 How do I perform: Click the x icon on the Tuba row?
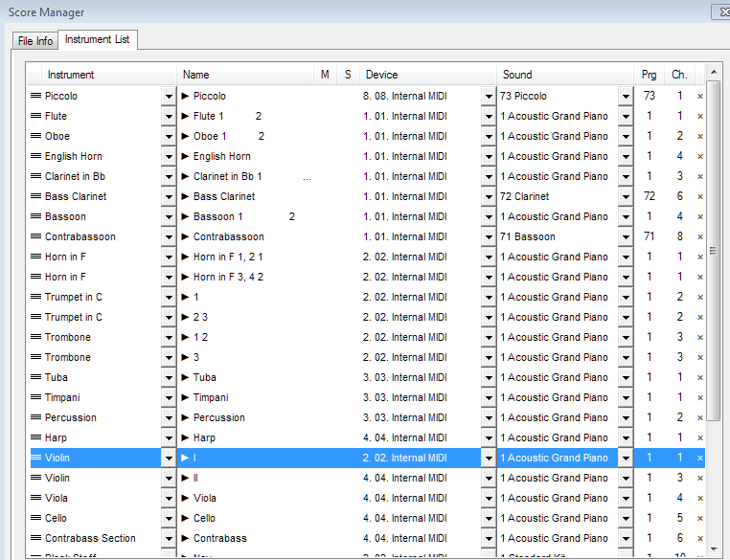[x=700, y=377]
